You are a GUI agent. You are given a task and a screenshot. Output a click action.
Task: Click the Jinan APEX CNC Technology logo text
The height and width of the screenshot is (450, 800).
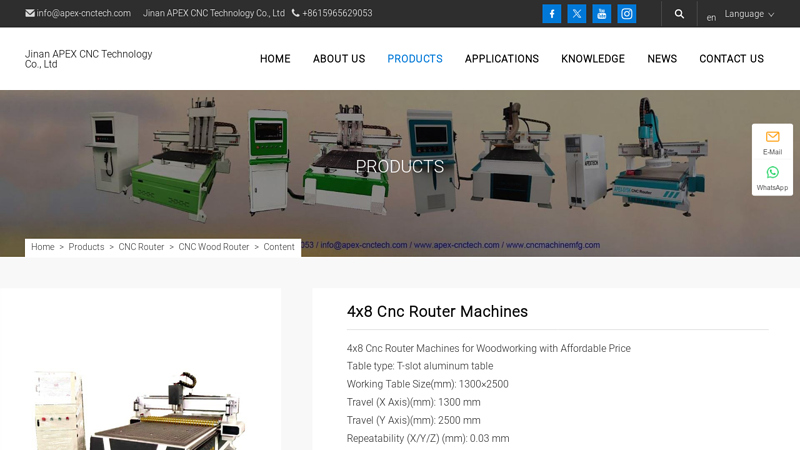[x=88, y=59]
